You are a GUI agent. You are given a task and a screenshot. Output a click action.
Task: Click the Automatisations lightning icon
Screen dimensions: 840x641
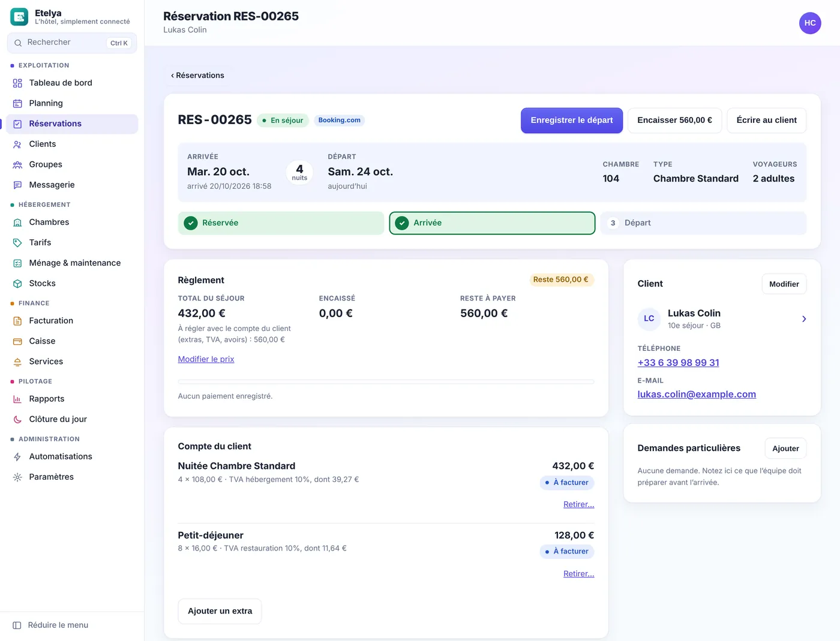pyautogui.click(x=17, y=457)
